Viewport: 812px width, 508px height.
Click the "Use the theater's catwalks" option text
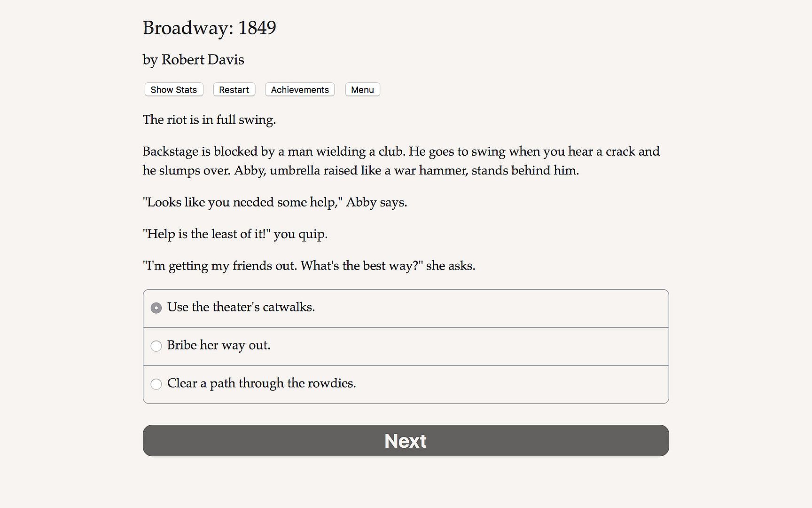coord(241,307)
